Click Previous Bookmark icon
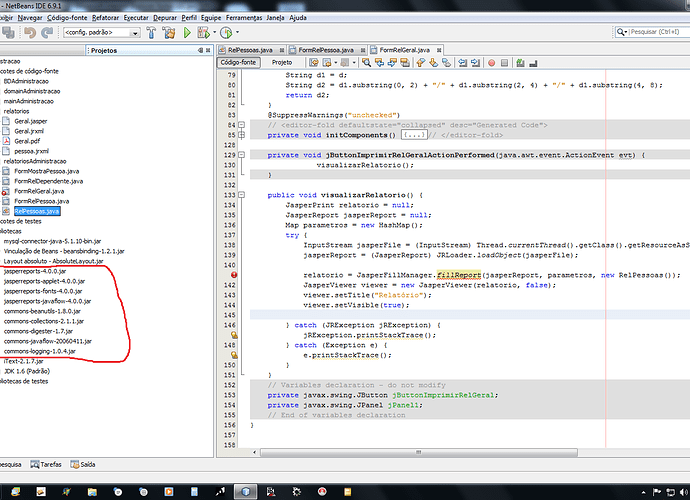The width and height of the screenshot is (690, 500). (x=421, y=63)
